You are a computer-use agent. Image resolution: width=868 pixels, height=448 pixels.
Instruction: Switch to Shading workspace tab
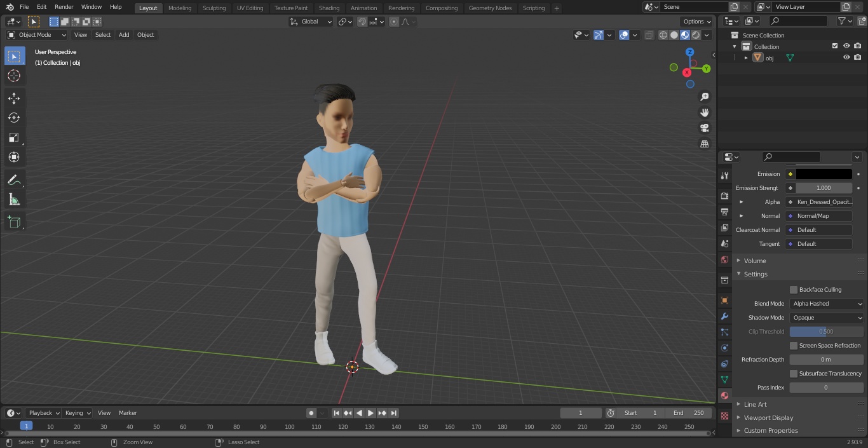[329, 8]
